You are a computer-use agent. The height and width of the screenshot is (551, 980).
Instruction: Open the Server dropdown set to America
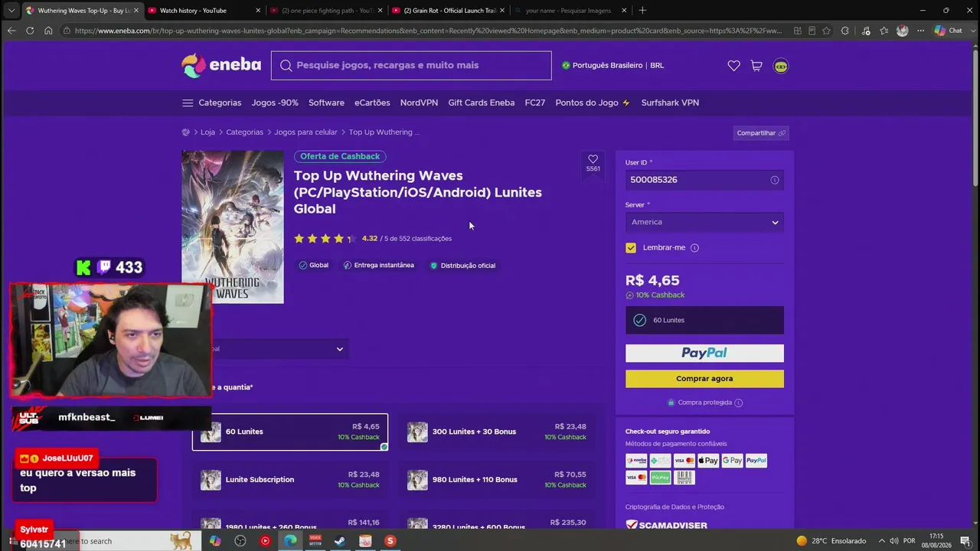pyautogui.click(x=704, y=222)
